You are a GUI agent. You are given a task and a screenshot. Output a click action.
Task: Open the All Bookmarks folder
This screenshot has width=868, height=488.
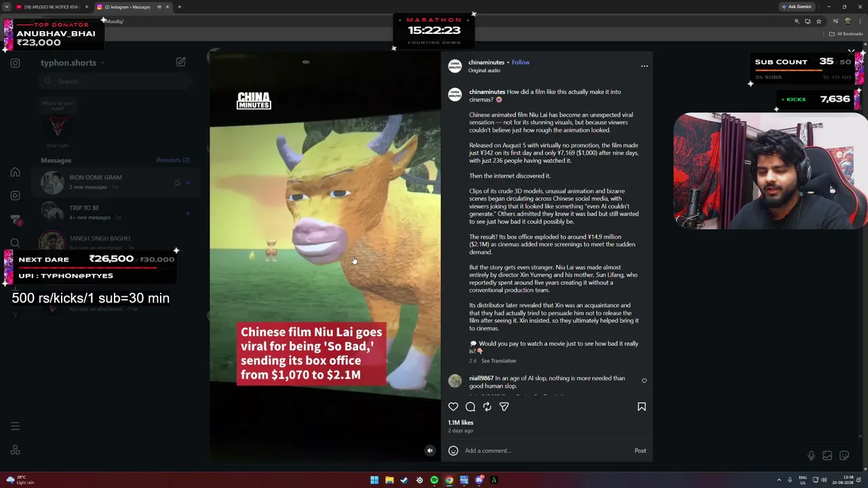pyautogui.click(x=846, y=34)
